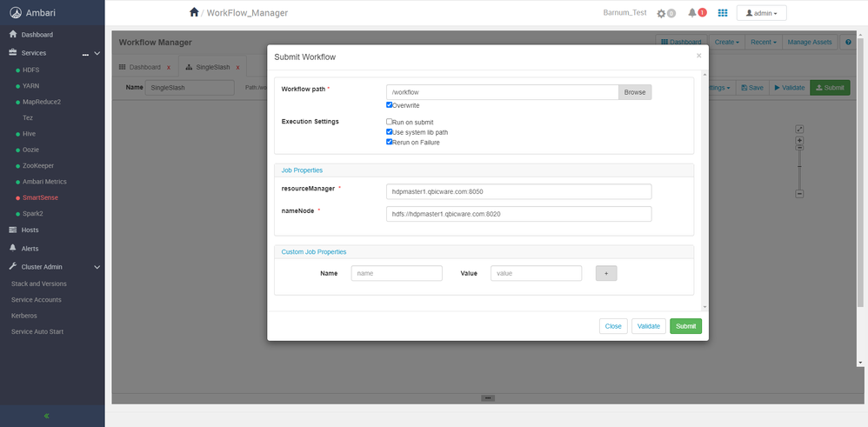
Task: Toggle Use system lib path checkbox
Action: pos(389,132)
